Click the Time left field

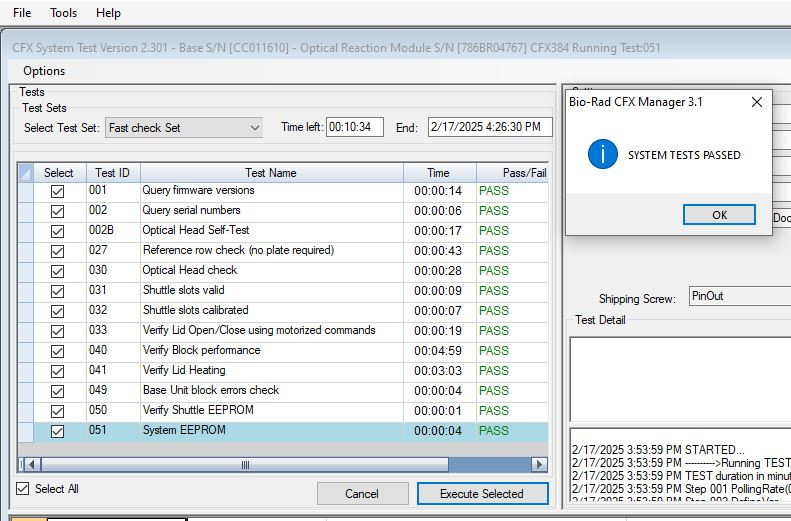pyautogui.click(x=354, y=128)
